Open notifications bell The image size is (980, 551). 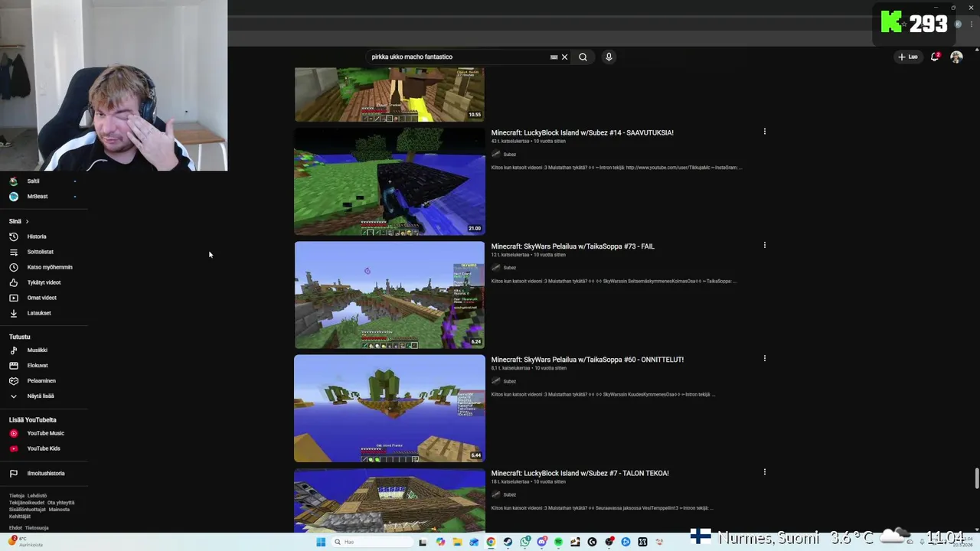coord(935,57)
